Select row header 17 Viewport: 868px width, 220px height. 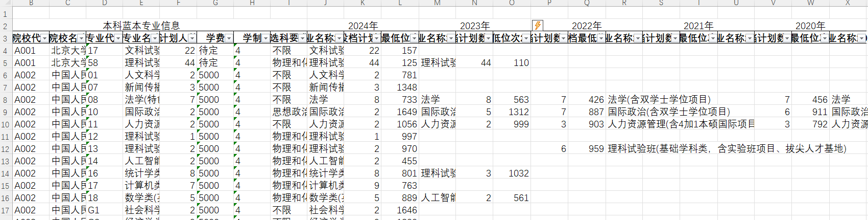(x=5, y=210)
